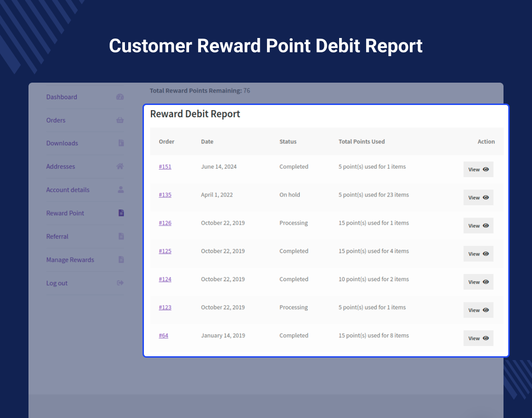
Task: Click the Manage Rewards document icon
Action: [x=121, y=259]
